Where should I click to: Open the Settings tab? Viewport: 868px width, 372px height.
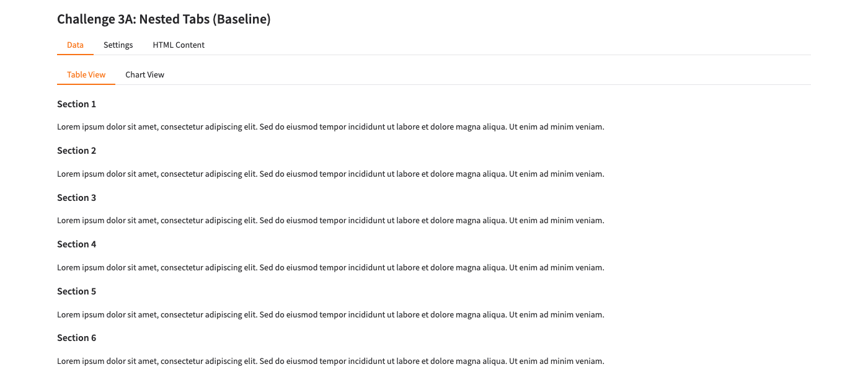118,45
